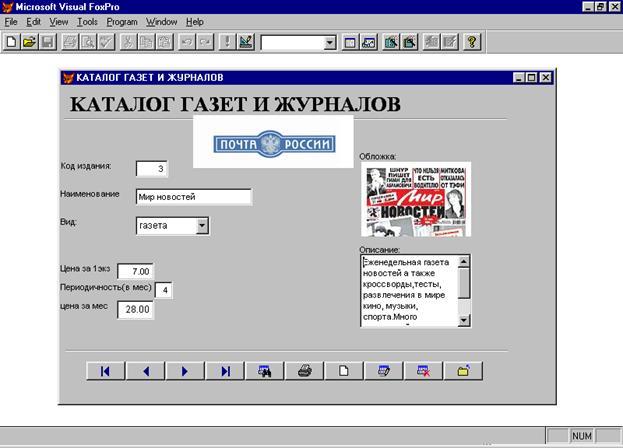Open the Window menu
The width and height of the screenshot is (623, 448).
(x=161, y=21)
